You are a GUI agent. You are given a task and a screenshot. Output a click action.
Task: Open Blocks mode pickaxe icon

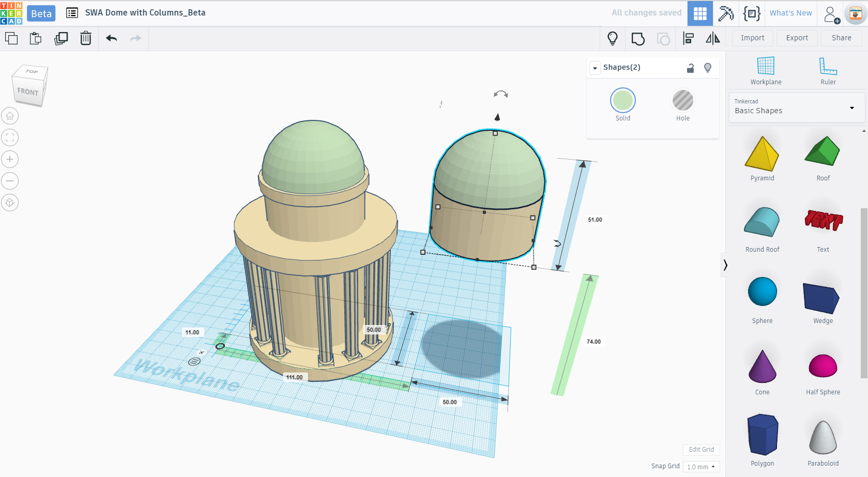(x=726, y=13)
